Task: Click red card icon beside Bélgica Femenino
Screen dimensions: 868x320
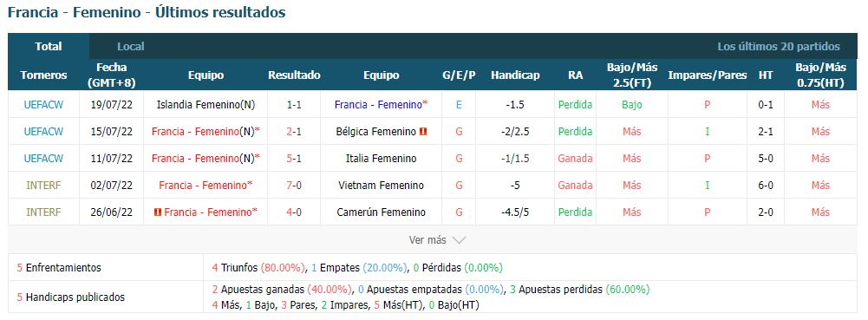Action: [x=423, y=132]
